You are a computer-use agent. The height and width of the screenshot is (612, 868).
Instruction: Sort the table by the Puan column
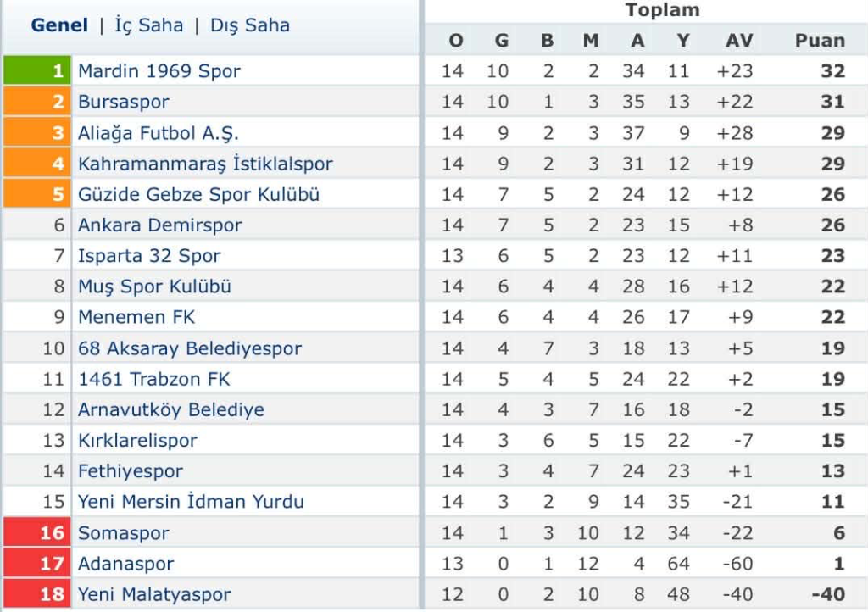(819, 40)
